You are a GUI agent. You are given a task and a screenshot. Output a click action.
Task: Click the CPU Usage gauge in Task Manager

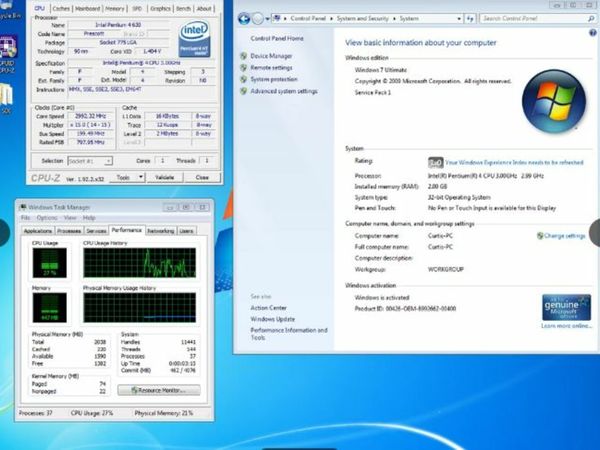(x=49, y=263)
